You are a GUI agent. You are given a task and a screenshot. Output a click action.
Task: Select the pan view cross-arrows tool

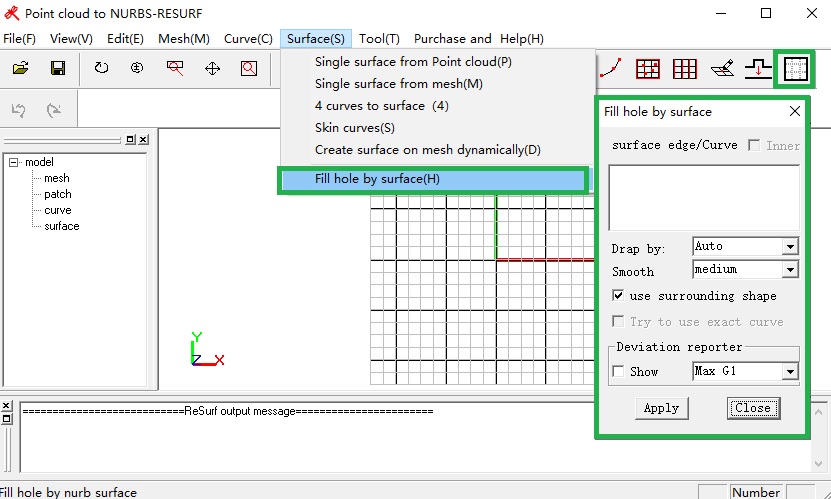[212, 68]
